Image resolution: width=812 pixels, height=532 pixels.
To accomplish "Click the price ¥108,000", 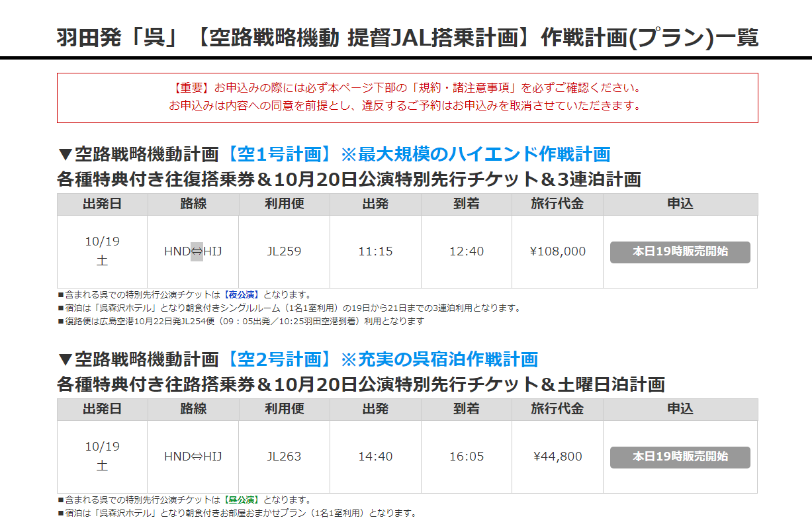I will (558, 251).
